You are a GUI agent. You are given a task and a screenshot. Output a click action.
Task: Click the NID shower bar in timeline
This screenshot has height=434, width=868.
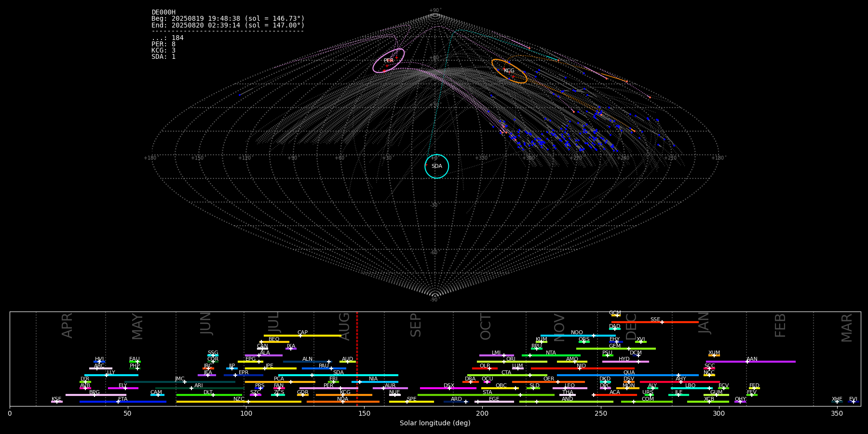[x=583, y=368]
